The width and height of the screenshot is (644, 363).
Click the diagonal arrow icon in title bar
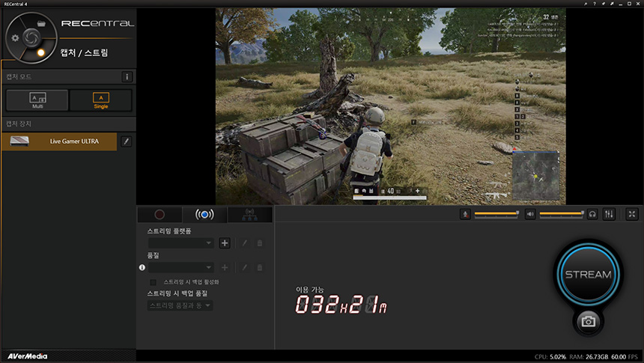click(612, 4)
